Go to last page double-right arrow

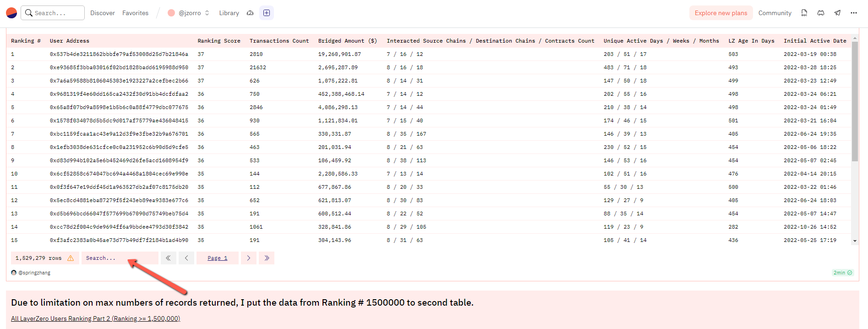click(267, 258)
